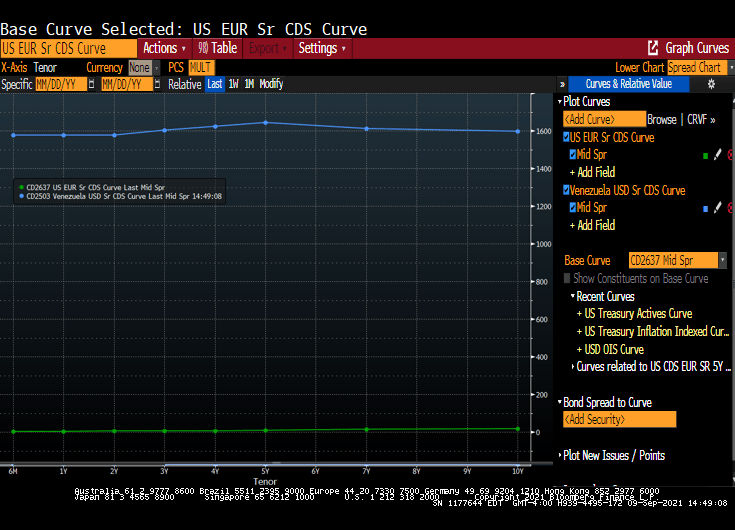Screen dimensions: 735x530
Task: Click the Graph Curves pop-out icon
Action: pos(653,48)
